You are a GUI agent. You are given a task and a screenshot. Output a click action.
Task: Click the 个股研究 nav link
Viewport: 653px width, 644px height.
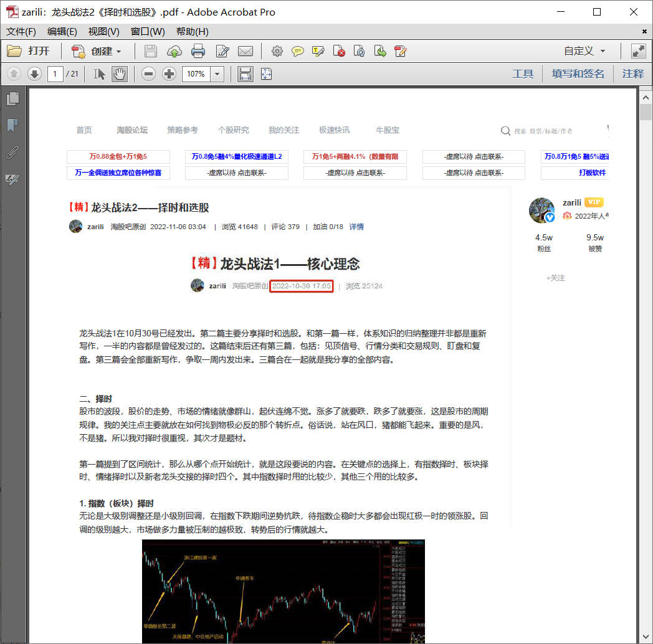pyautogui.click(x=233, y=130)
